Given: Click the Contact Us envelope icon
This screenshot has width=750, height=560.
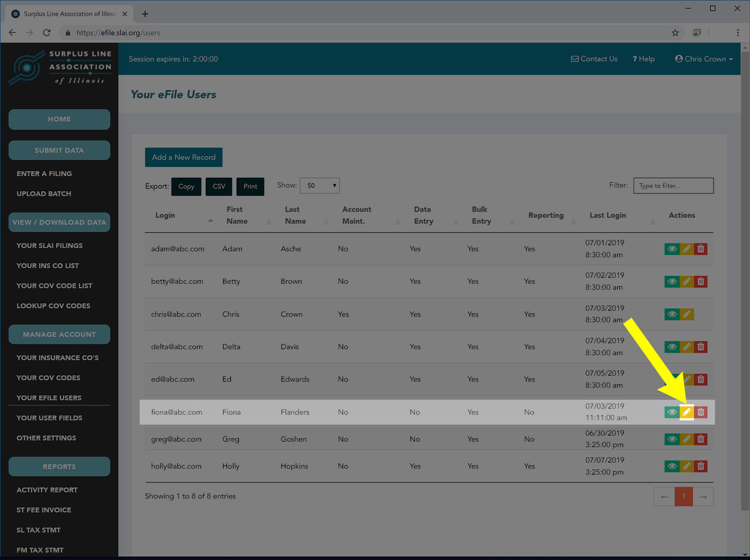Looking at the screenshot, I should coord(574,58).
